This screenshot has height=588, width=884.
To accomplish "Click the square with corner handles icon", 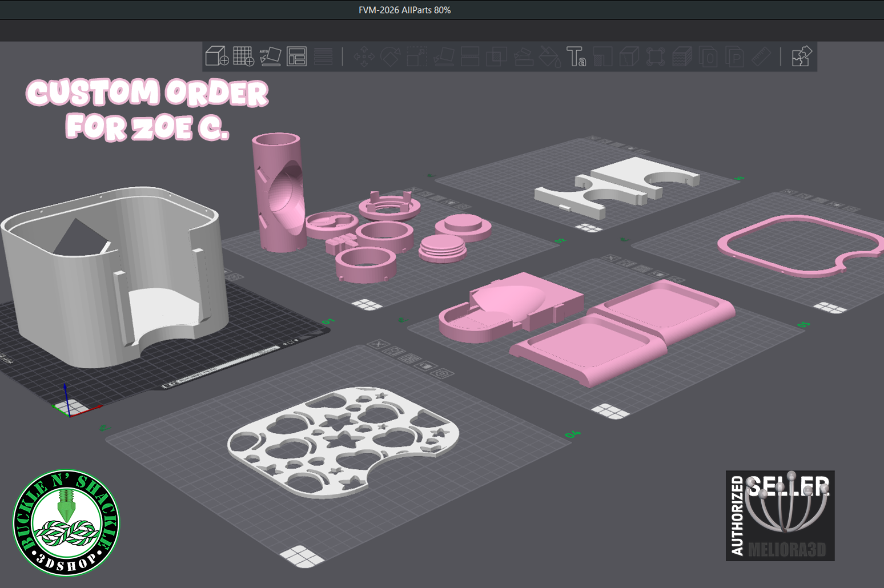I will tap(656, 57).
